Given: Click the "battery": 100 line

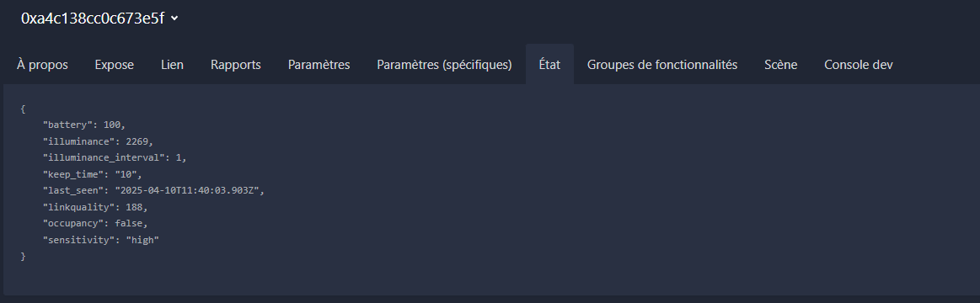Looking at the screenshot, I should (83, 125).
